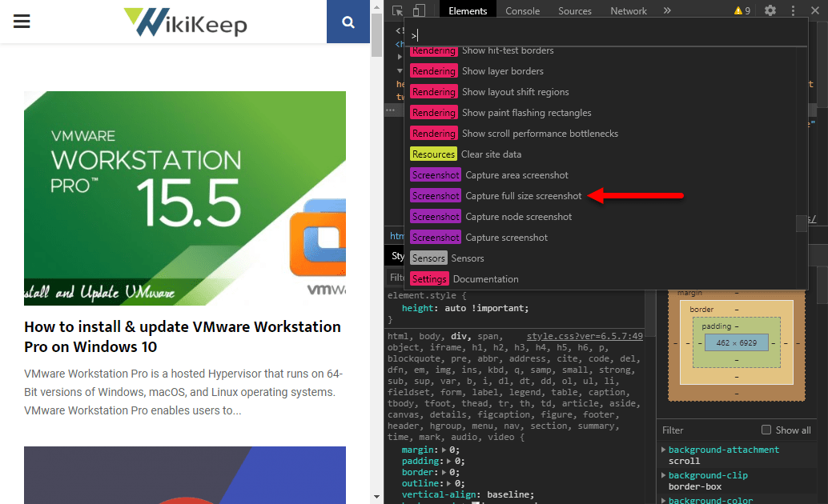Click the blue search icon button
Screen dimensions: 828x504
[x=348, y=22]
